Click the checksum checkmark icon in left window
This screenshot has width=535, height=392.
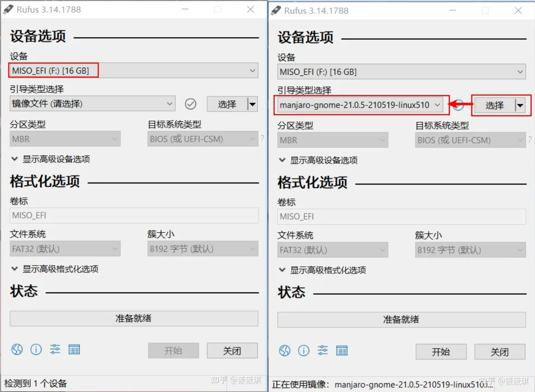point(190,104)
